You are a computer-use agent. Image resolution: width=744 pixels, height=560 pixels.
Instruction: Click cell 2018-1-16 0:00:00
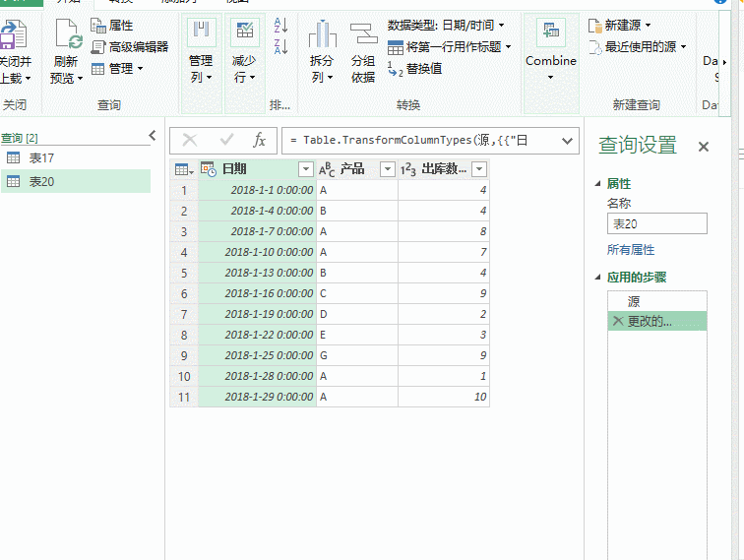pos(258,293)
